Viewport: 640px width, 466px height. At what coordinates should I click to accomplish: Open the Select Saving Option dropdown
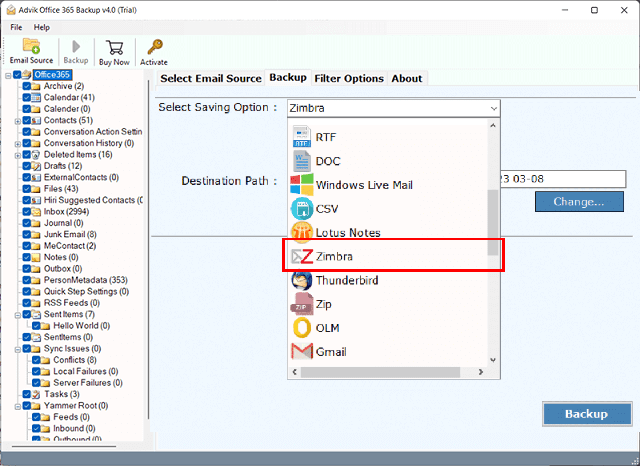pyautogui.click(x=393, y=109)
